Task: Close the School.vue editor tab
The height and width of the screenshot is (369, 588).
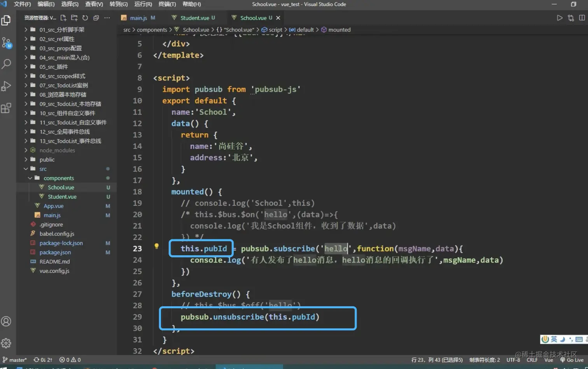Action: (x=278, y=18)
